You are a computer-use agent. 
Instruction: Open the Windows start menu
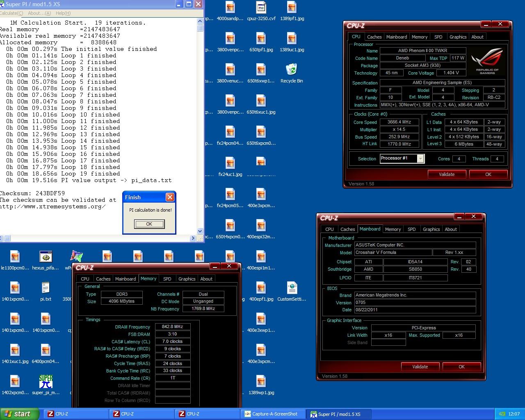tap(20, 414)
